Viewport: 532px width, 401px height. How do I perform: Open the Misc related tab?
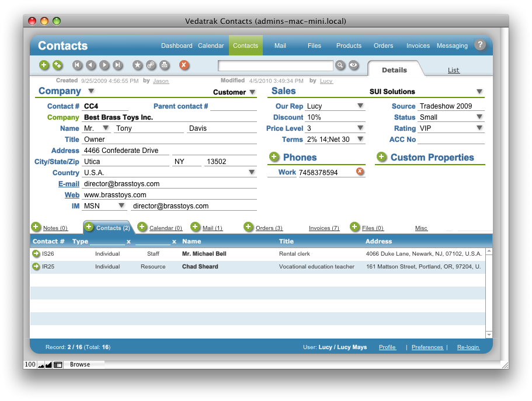(x=421, y=228)
